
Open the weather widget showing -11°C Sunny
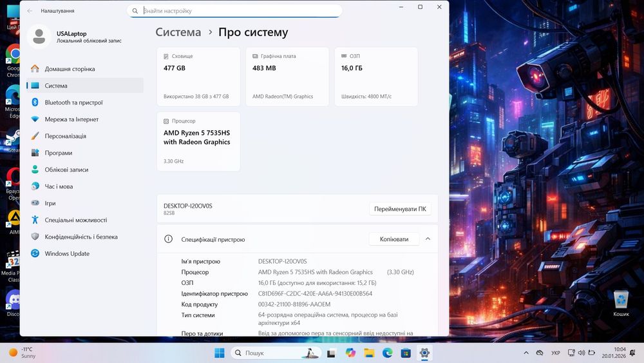coord(23,353)
